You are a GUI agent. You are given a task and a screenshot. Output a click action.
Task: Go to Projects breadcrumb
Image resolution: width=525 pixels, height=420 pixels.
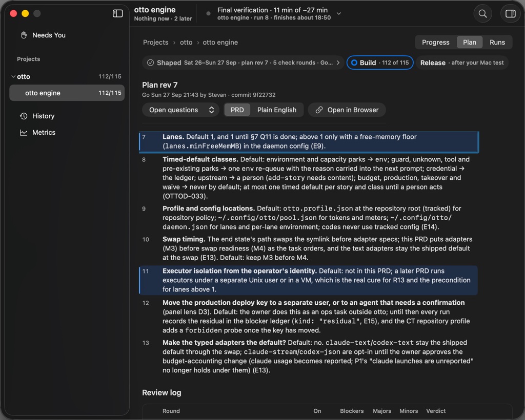pos(156,43)
